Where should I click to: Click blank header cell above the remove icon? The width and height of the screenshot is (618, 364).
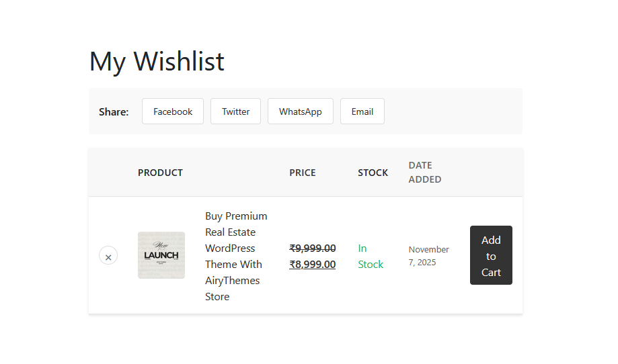tap(108, 173)
